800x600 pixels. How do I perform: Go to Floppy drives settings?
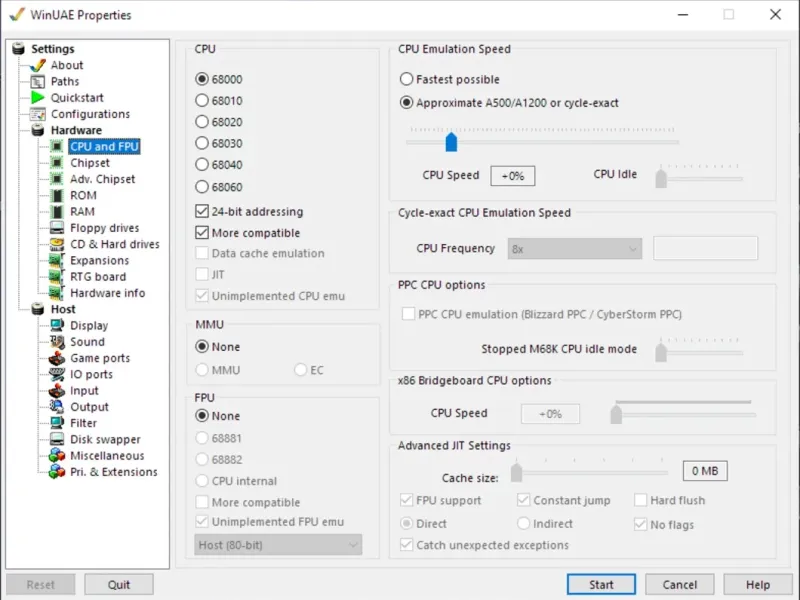click(x=105, y=228)
